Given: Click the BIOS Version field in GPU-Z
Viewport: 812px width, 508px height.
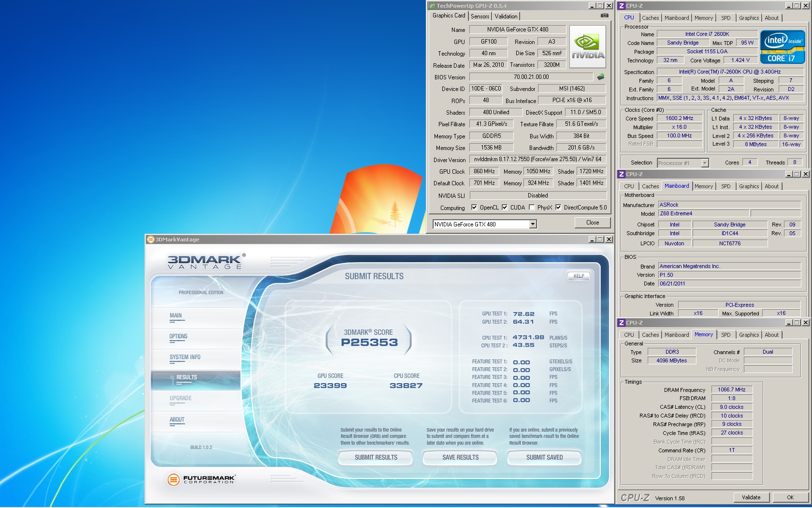Looking at the screenshot, I should click(x=531, y=77).
